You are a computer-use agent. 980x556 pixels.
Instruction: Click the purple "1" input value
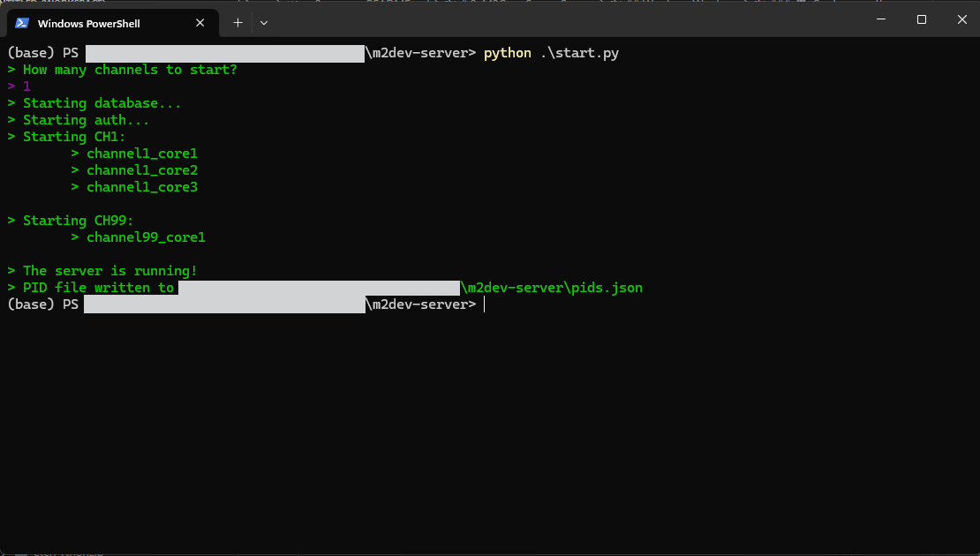tap(26, 86)
